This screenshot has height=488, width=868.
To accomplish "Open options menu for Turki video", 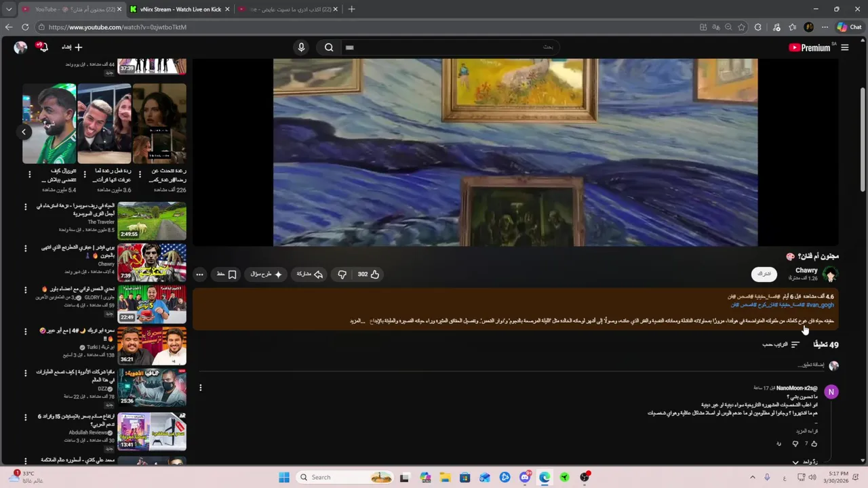I will point(26,331).
